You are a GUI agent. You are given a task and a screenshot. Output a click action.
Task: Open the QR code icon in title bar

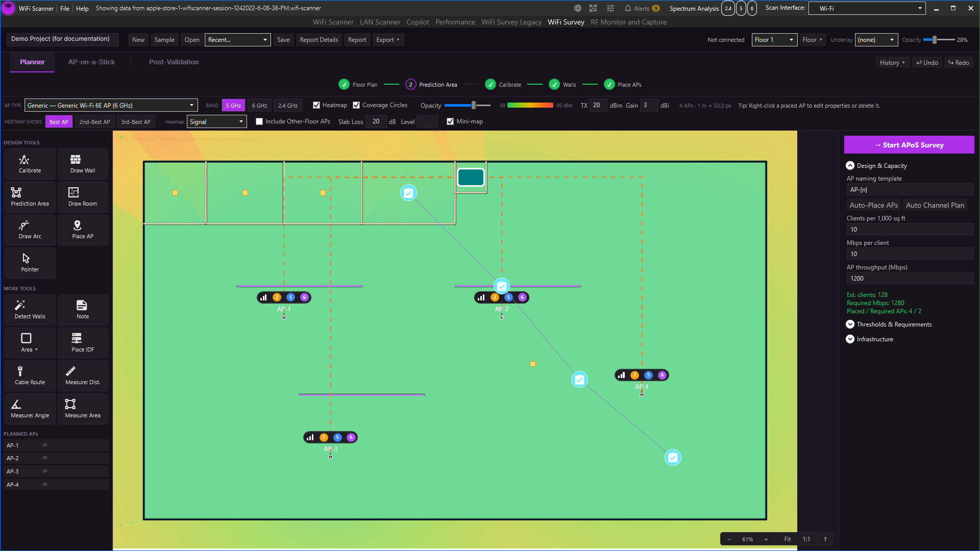tap(593, 8)
